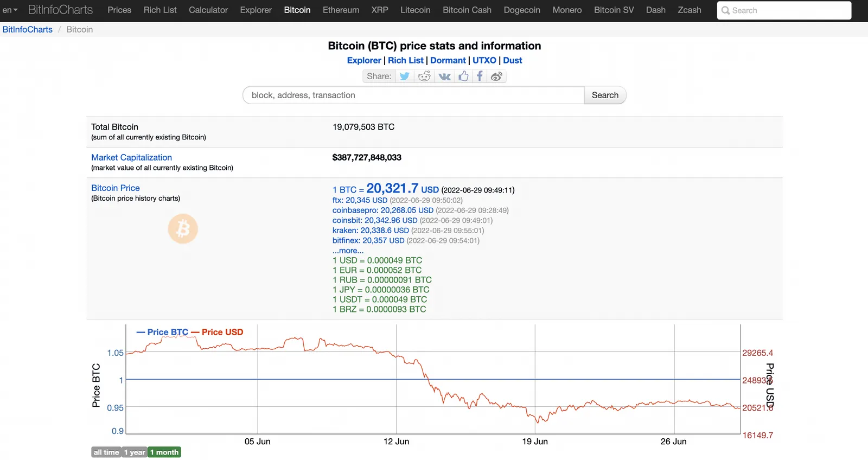Screen dimensions: 868x460
Task: Open kraken 20,338.6 USD link
Action: [371, 231]
